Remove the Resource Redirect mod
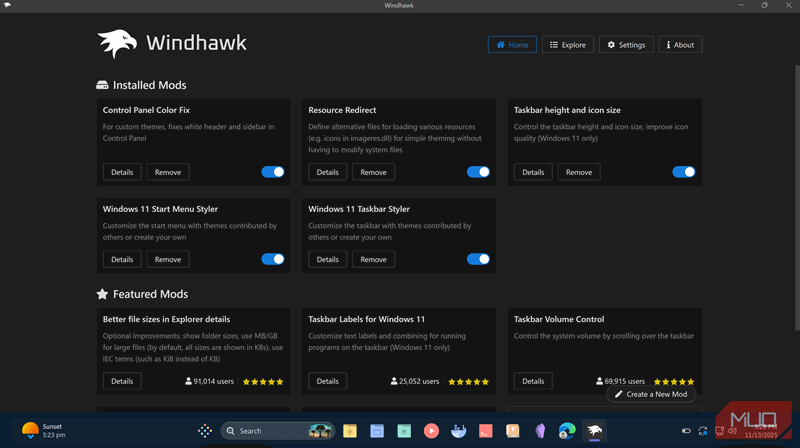Screen dimensions: 800x448 373,172
